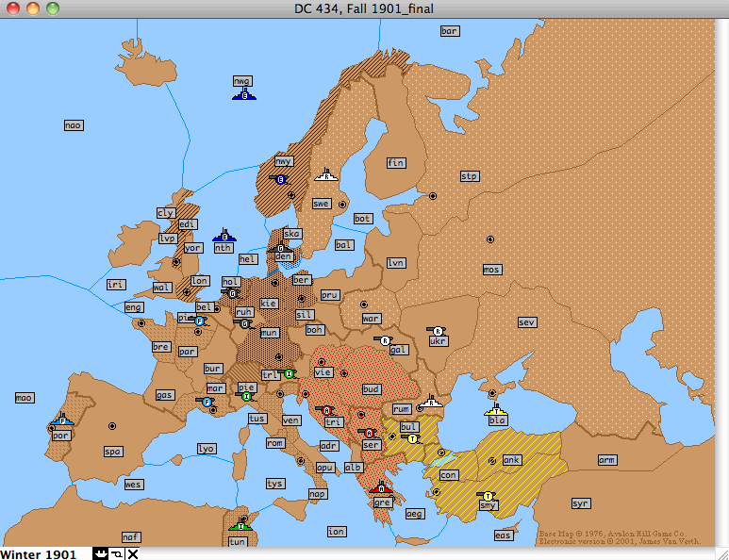The height and width of the screenshot is (560, 729).
Task: Select the French army in Marseilles
Action: tap(207, 402)
